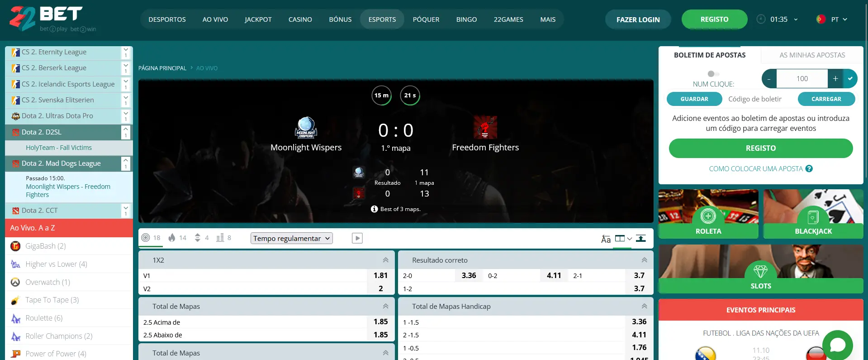
Task: Click the Portugal flag language icon
Action: (821, 19)
